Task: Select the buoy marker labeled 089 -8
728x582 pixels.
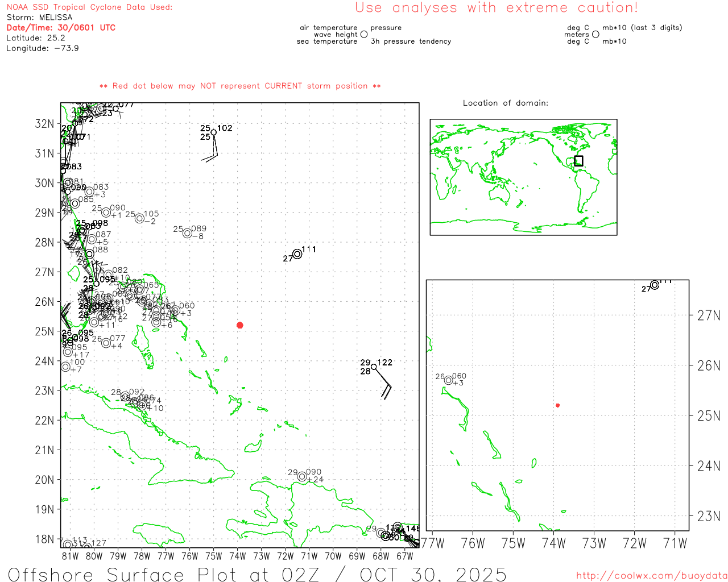Action: 187,233
